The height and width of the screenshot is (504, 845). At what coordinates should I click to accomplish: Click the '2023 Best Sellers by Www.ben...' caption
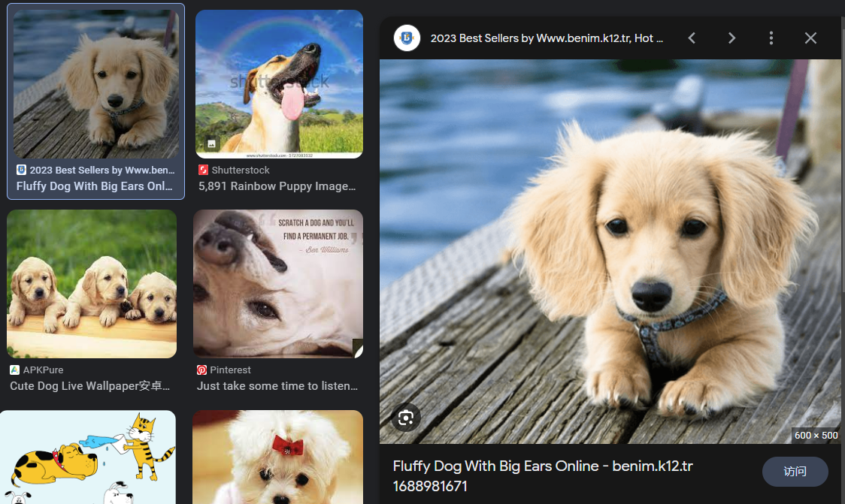tap(101, 171)
